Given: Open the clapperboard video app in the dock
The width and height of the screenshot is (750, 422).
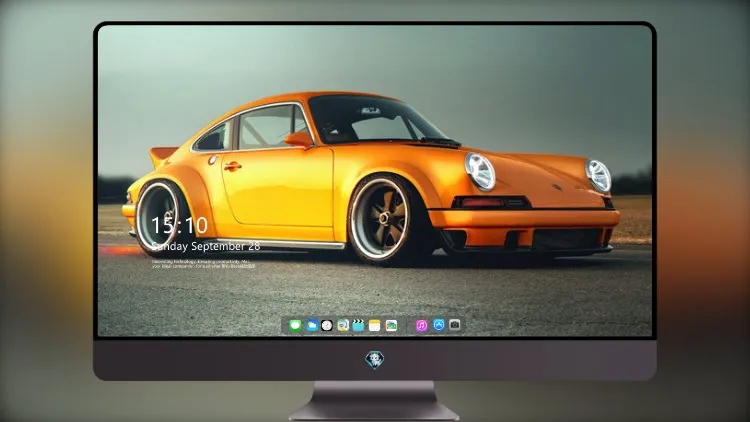Looking at the screenshot, I should pos(358,325).
